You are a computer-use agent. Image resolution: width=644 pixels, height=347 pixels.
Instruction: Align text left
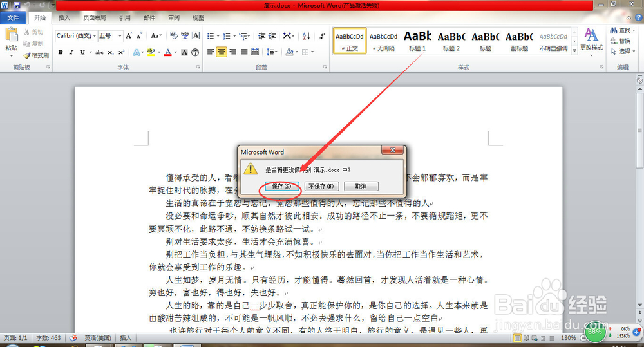(x=211, y=52)
